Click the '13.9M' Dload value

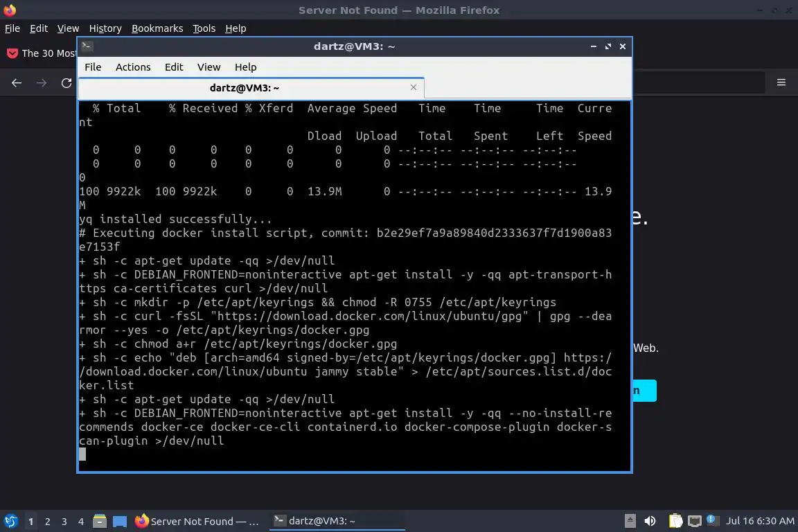[x=324, y=191]
